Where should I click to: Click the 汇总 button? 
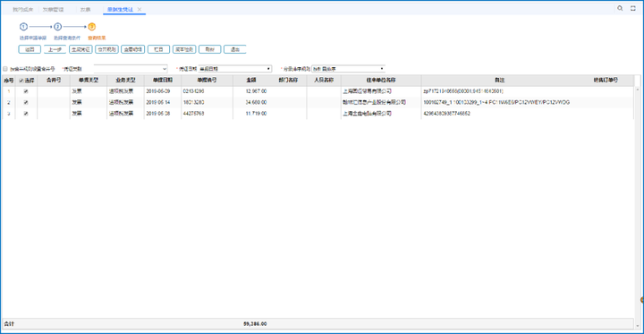click(x=158, y=49)
